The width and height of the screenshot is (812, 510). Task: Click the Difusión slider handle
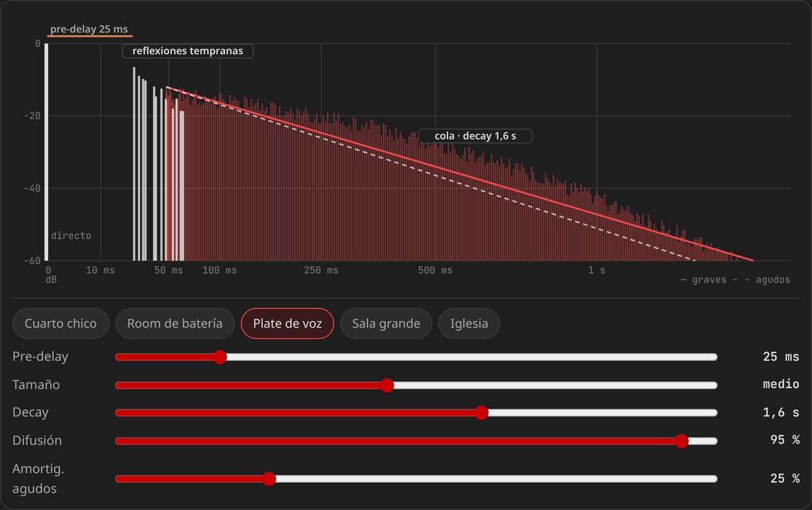681,440
